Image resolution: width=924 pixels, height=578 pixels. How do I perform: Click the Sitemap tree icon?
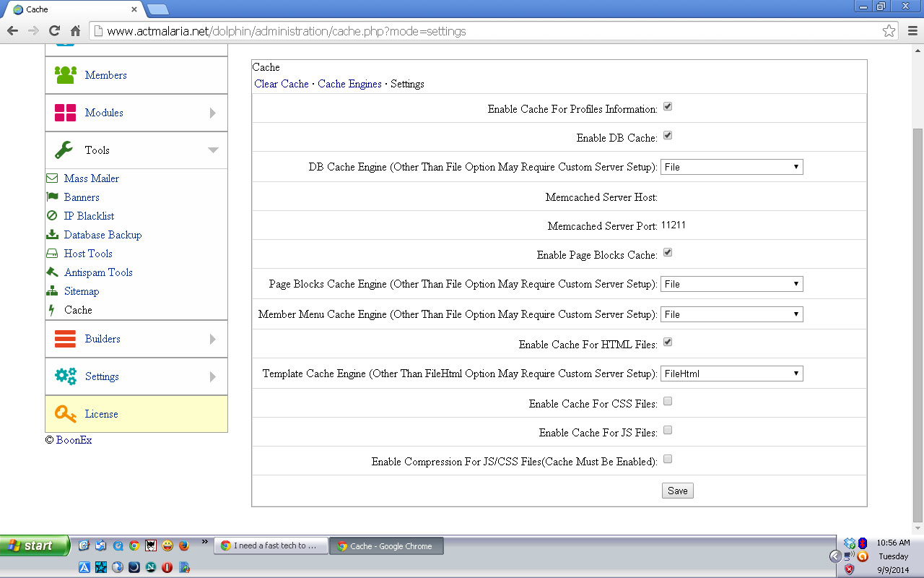tap(52, 291)
